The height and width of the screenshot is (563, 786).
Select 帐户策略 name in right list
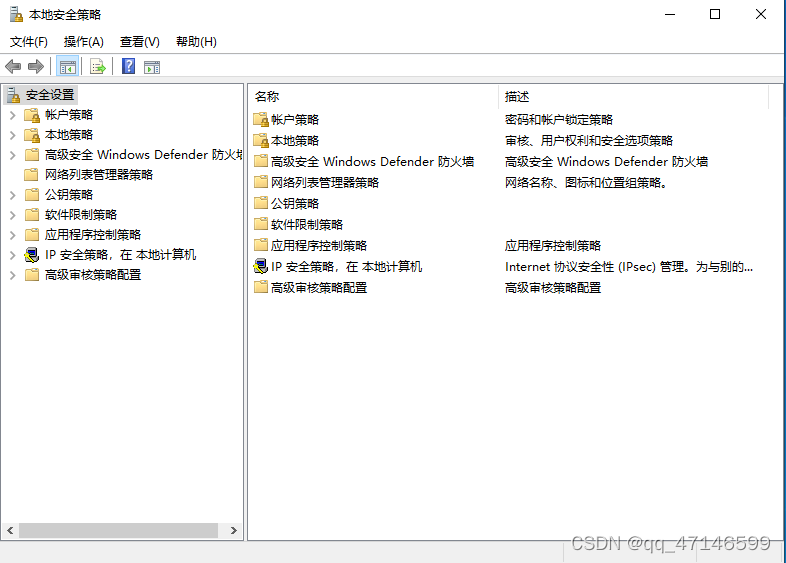(x=295, y=119)
